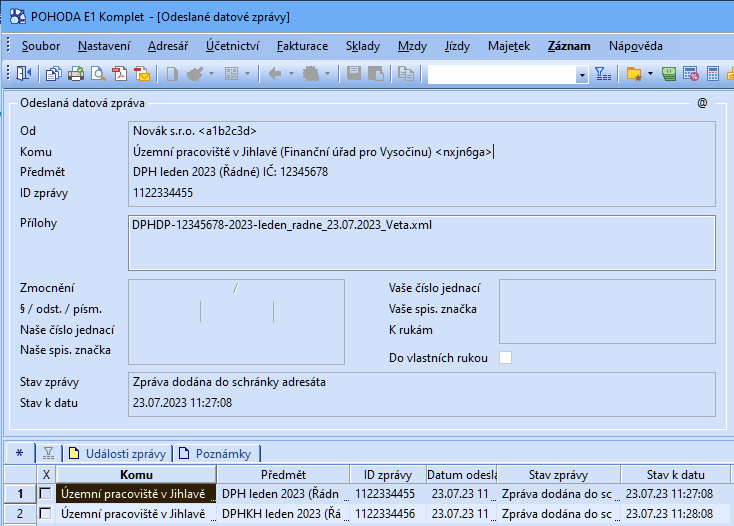Open the Fakturace menu

pyautogui.click(x=302, y=46)
